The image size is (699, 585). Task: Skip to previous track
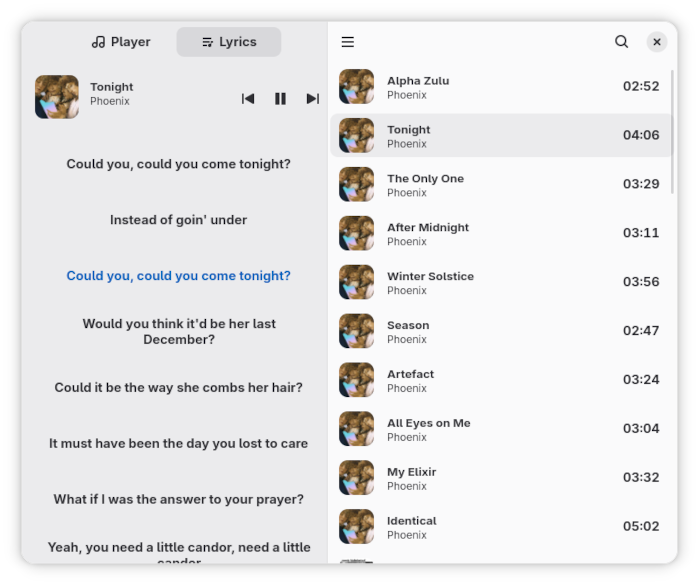[x=248, y=99]
